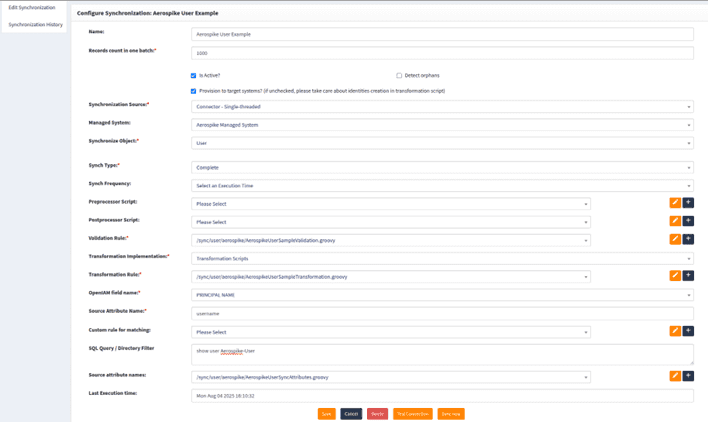708x422 pixels.
Task: Click into the Source Attribute Name field
Action: 442,313
